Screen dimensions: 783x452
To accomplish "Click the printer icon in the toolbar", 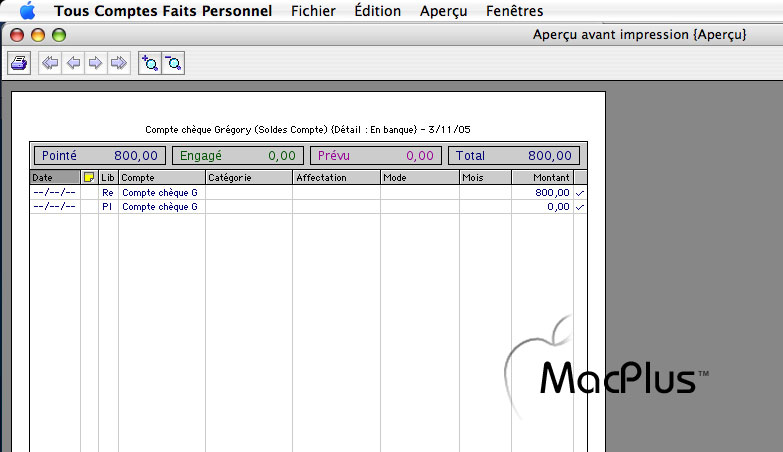I will (x=19, y=63).
